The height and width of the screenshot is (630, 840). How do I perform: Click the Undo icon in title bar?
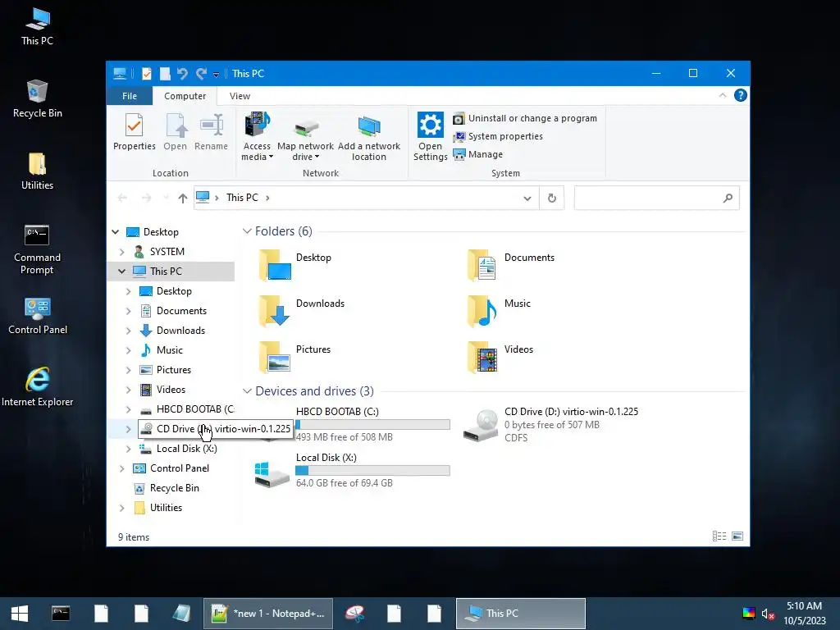click(182, 73)
